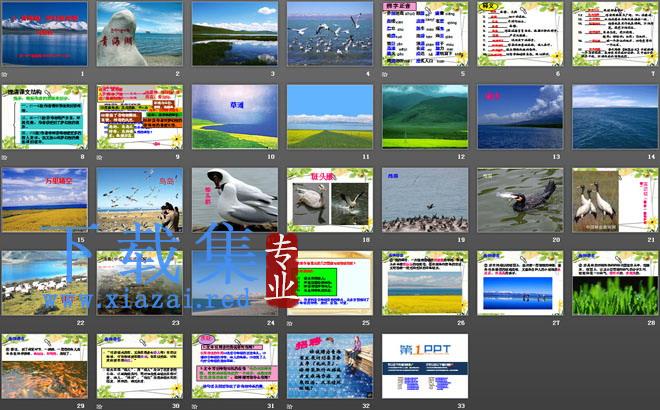Open slide 23 thumbnail in fourth row

(140, 283)
